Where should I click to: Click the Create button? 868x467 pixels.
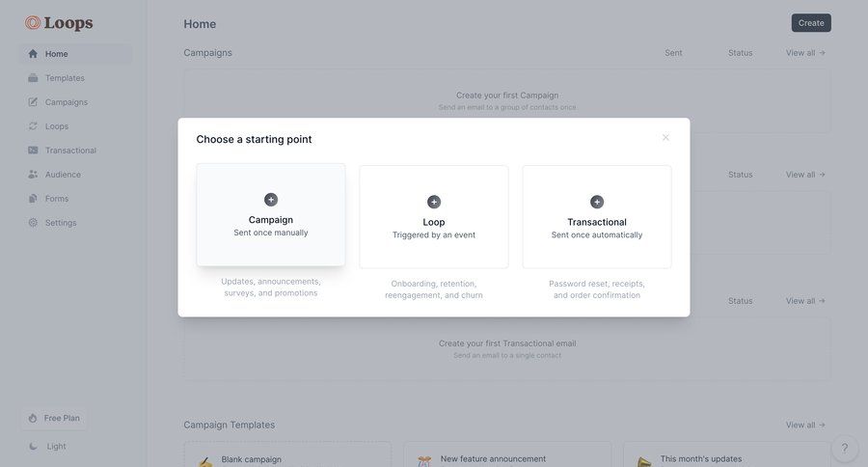(811, 23)
